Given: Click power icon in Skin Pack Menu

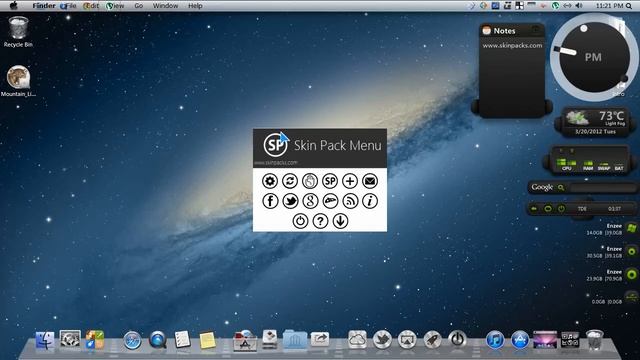Looking at the screenshot, I should [x=300, y=221].
